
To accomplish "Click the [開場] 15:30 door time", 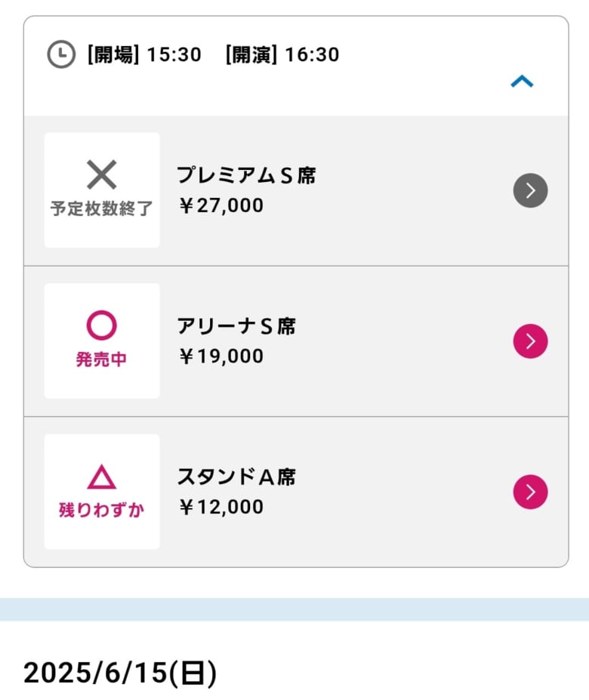I will (144, 54).
